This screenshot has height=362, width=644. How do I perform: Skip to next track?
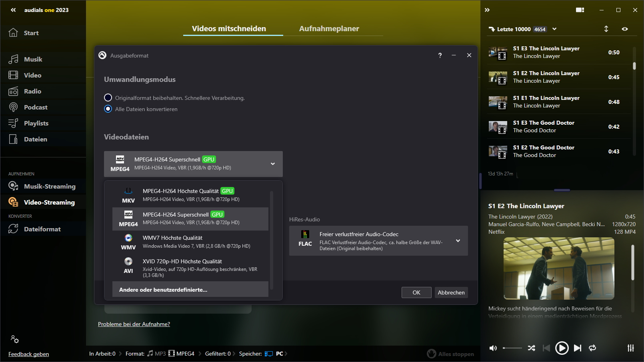pyautogui.click(x=577, y=348)
